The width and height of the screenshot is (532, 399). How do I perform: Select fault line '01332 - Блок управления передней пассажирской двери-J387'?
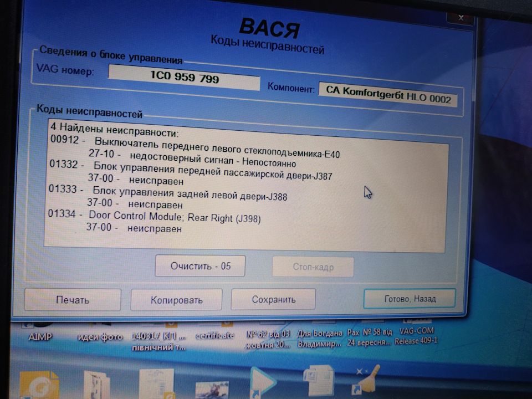click(191, 170)
